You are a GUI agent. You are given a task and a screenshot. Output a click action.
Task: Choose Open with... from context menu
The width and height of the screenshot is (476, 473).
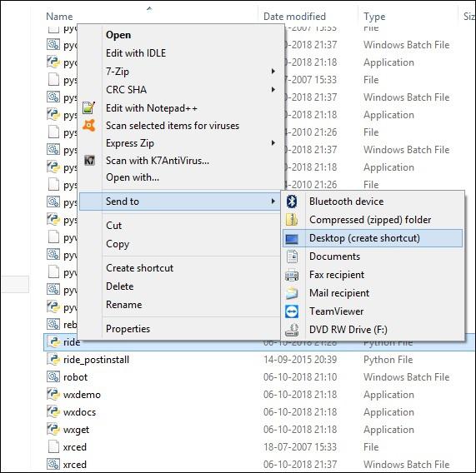coord(133,177)
